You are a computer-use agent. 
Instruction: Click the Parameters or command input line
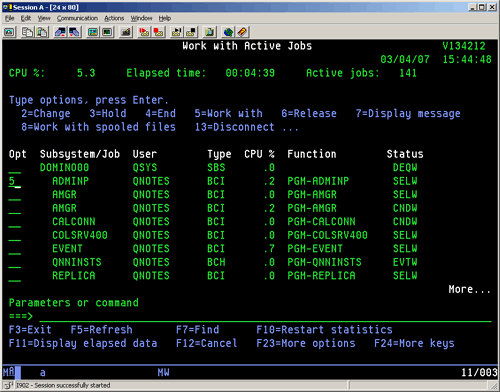(x=265, y=316)
